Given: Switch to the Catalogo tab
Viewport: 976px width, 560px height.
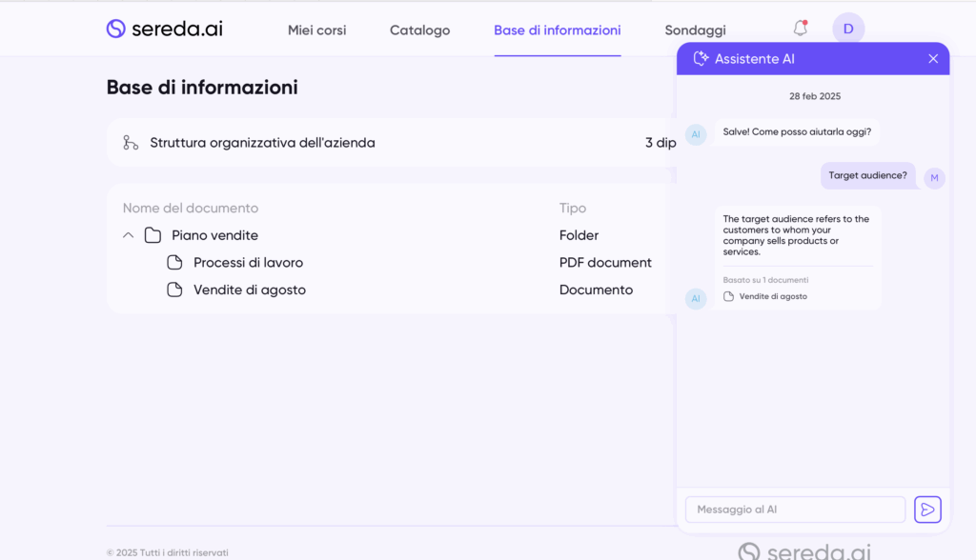Looking at the screenshot, I should pos(419,30).
